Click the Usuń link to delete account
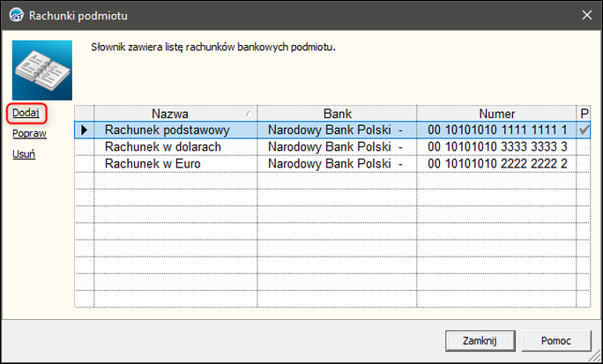 tap(24, 154)
